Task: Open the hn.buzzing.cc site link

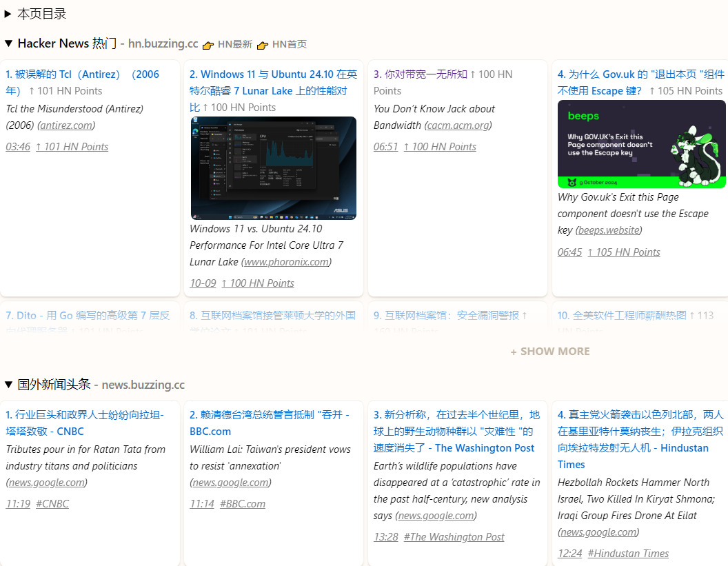Action: click(163, 43)
